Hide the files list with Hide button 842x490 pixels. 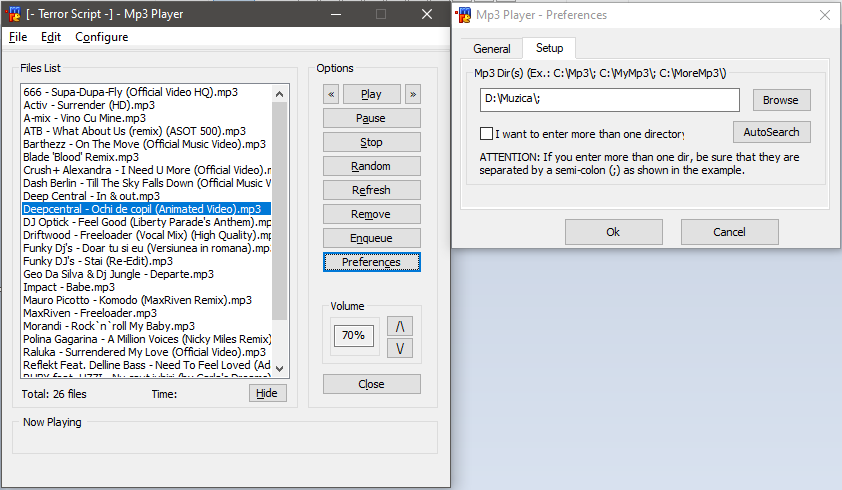[267, 393]
